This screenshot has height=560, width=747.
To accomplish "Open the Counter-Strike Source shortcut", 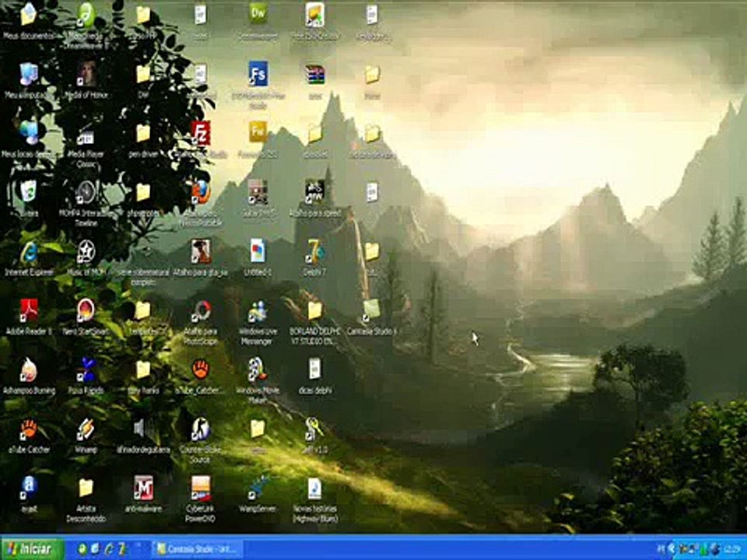I will click(x=201, y=429).
